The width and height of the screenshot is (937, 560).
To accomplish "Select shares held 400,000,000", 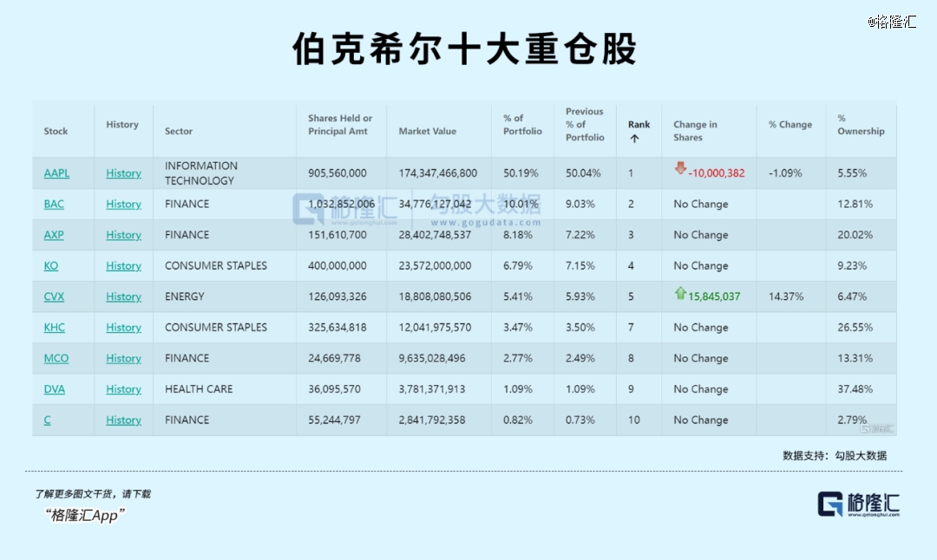I will tap(337, 265).
